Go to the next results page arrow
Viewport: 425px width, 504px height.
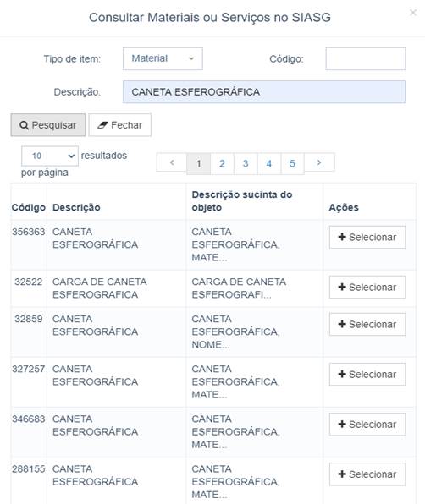319,162
